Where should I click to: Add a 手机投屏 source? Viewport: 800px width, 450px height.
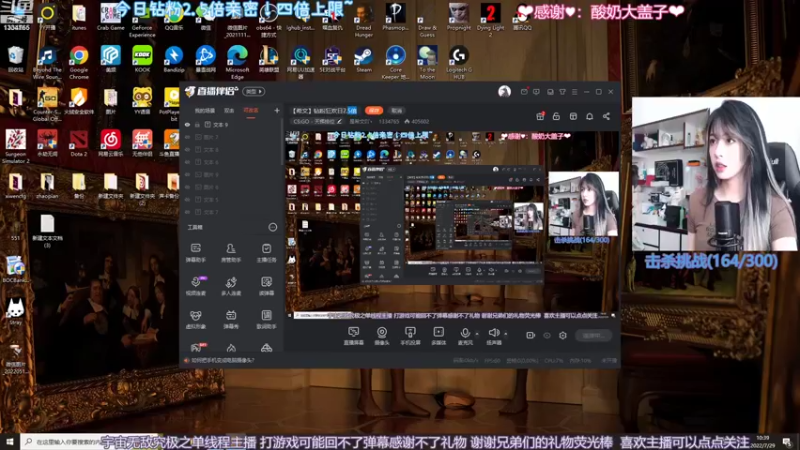pos(410,336)
